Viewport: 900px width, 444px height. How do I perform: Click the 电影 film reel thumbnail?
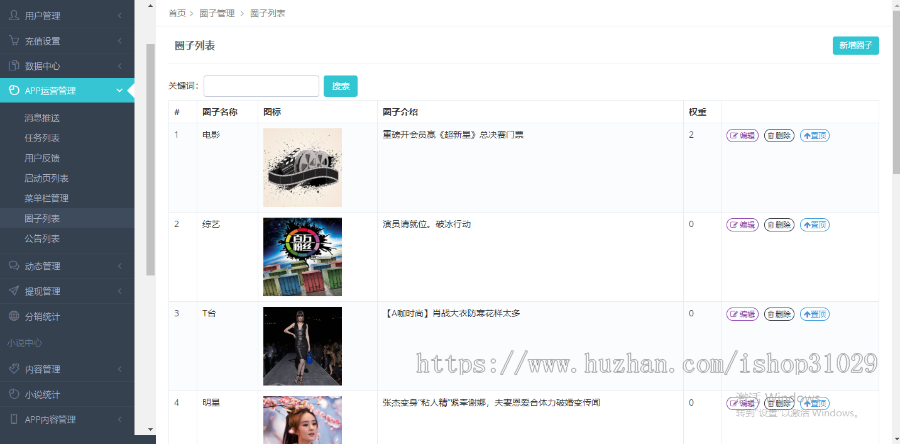point(302,167)
